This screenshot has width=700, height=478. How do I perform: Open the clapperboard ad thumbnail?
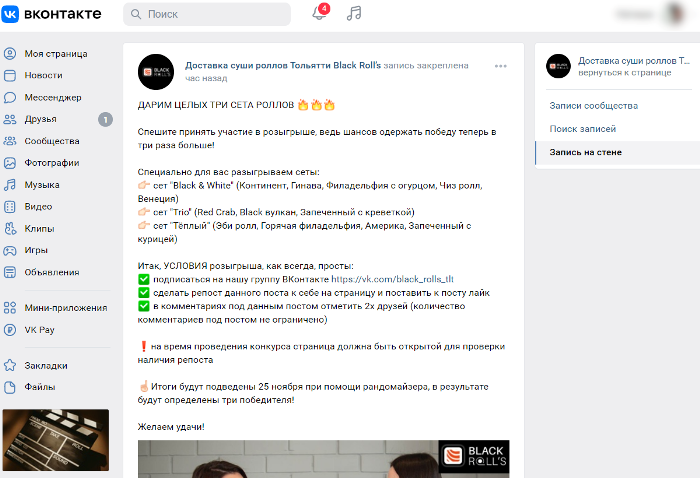tap(56, 440)
